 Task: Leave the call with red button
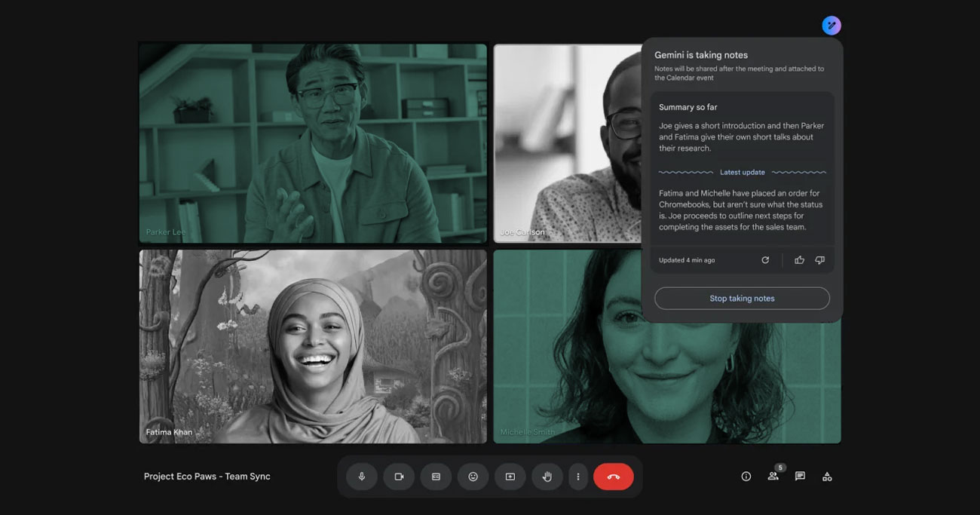[614, 477]
